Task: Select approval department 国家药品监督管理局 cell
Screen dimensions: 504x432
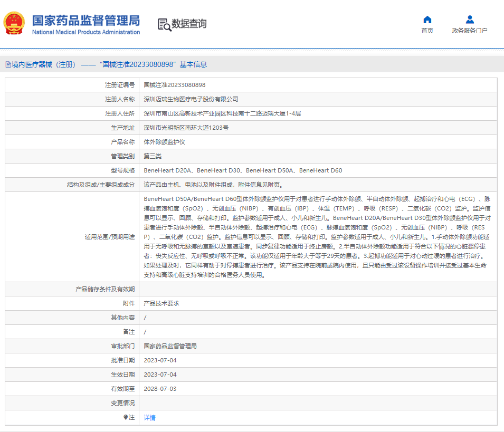Action: (x=170, y=346)
